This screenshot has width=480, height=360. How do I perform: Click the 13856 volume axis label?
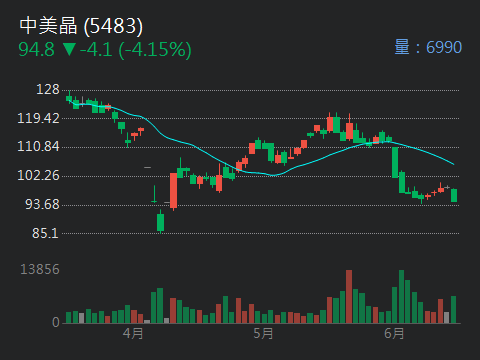[40, 269]
